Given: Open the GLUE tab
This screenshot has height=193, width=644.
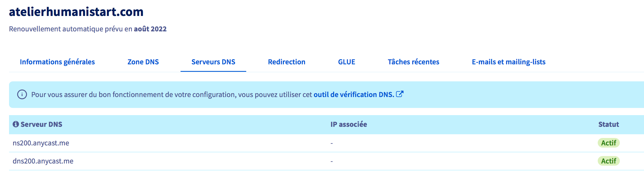Looking at the screenshot, I should tap(346, 62).
